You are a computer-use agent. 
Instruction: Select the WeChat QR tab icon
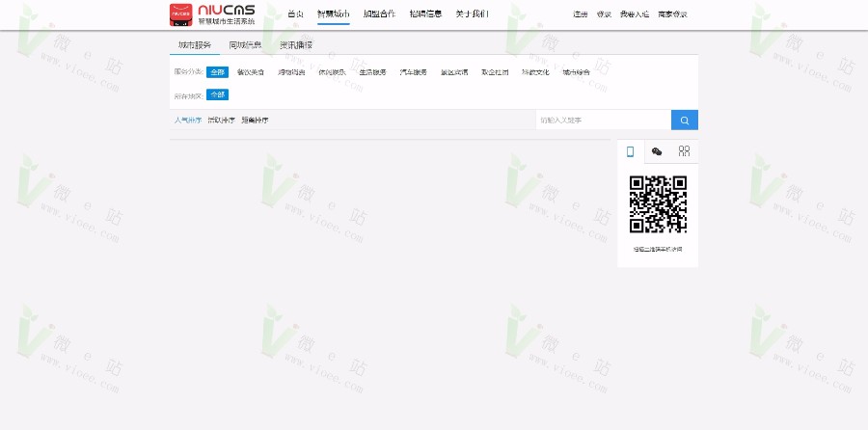[657, 151]
